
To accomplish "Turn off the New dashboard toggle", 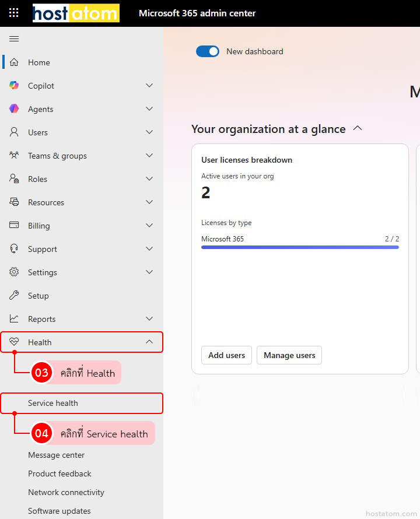I will coord(207,51).
